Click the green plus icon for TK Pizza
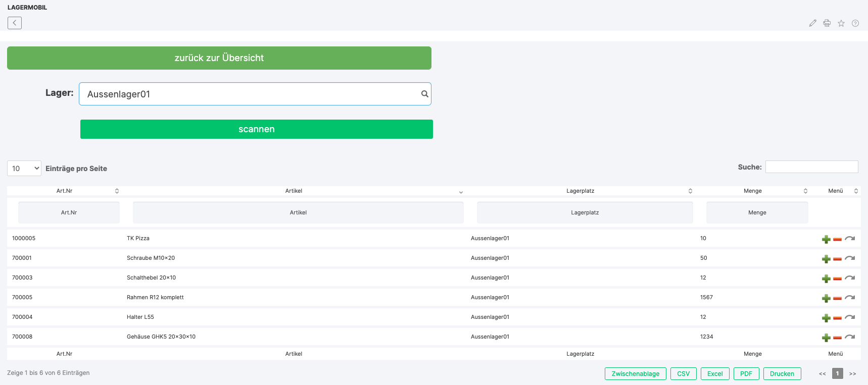The height and width of the screenshot is (385, 868). coord(826,239)
